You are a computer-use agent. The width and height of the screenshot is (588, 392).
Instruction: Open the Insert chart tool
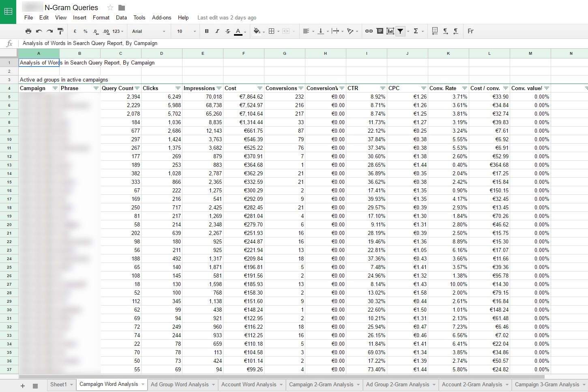tap(390, 31)
